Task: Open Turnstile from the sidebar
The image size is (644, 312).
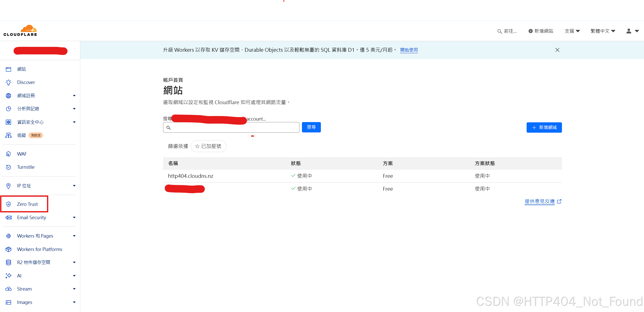Action: point(26,167)
